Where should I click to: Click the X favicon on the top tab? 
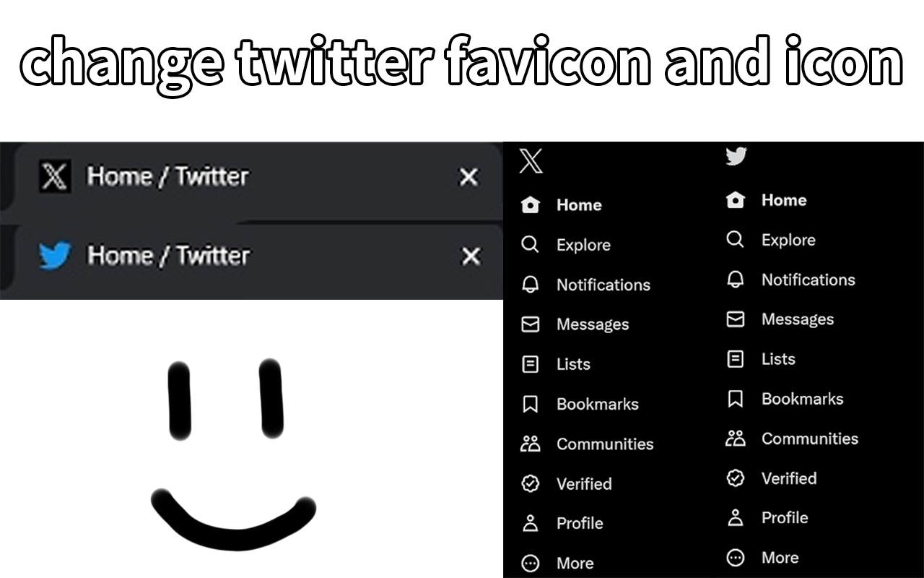pos(55,177)
